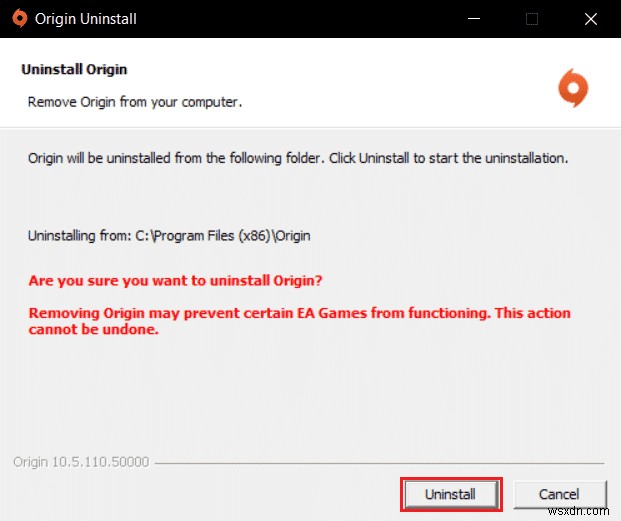
Task: Cancel the uninstallation
Action: pyautogui.click(x=559, y=494)
